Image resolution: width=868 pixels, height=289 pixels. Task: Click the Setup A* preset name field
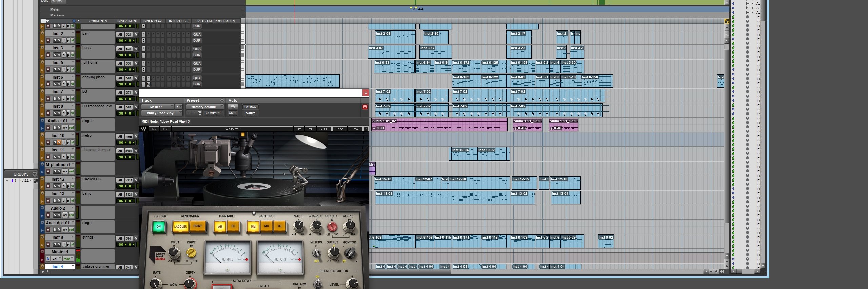[x=232, y=129]
